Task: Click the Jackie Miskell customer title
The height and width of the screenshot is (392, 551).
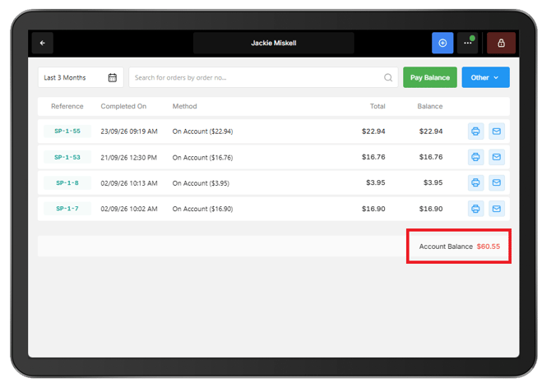Action: (x=273, y=43)
